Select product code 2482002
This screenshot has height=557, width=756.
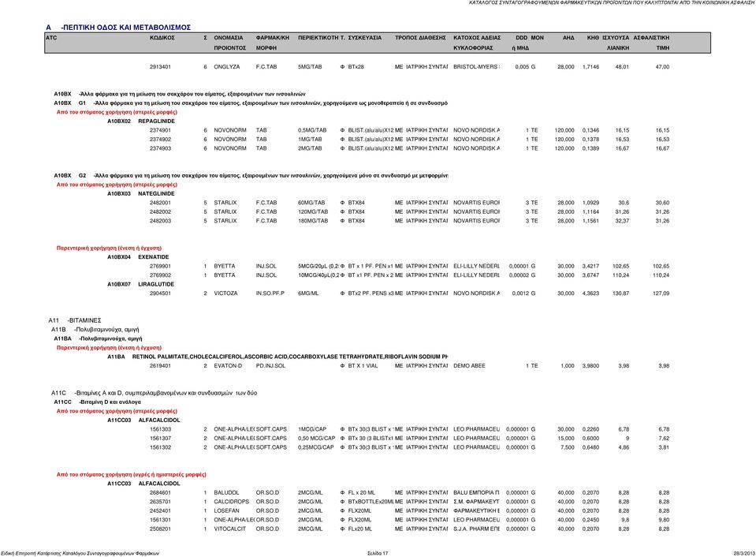[160, 212]
